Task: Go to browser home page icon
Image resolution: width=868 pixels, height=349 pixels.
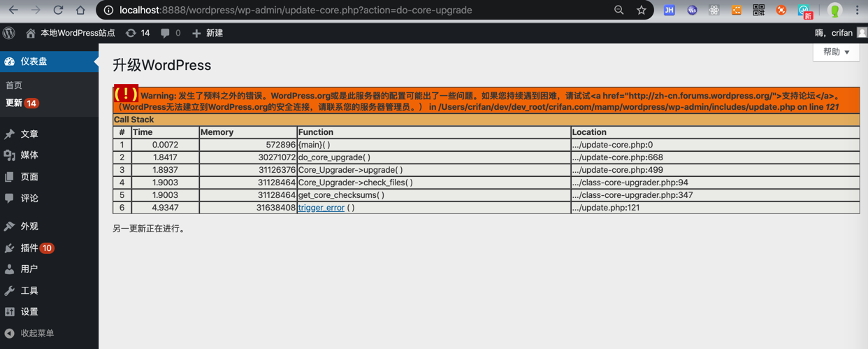Action: [80, 10]
